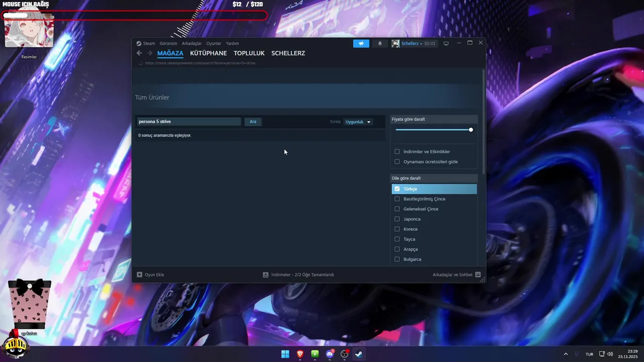Viewport: 644px width, 362px height.
Task: Expand the Schellerz account dropdown
Action: coord(412,43)
